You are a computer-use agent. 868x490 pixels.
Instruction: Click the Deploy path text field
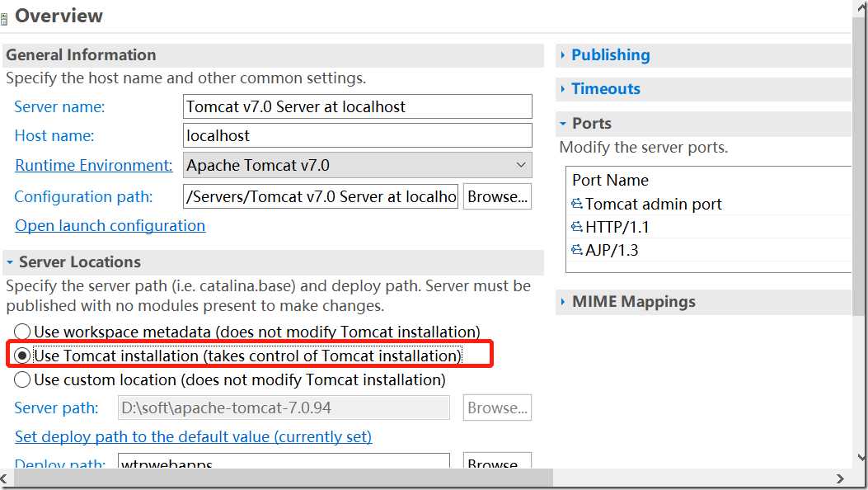pos(284,461)
